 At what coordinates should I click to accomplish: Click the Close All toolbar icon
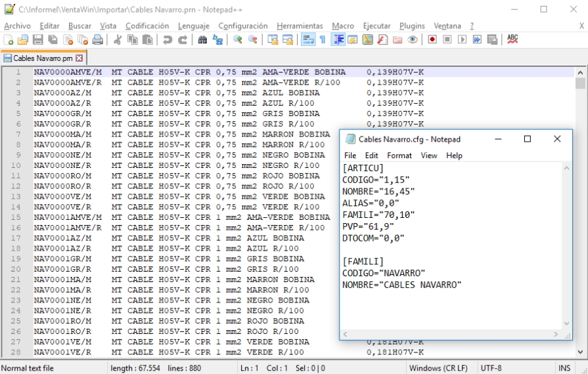(83, 39)
